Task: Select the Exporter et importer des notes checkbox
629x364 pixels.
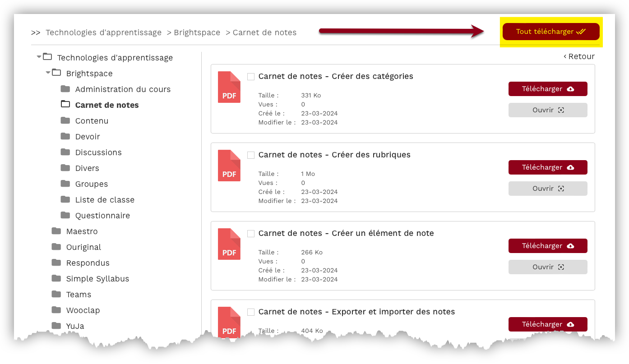Action: tap(251, 312)
